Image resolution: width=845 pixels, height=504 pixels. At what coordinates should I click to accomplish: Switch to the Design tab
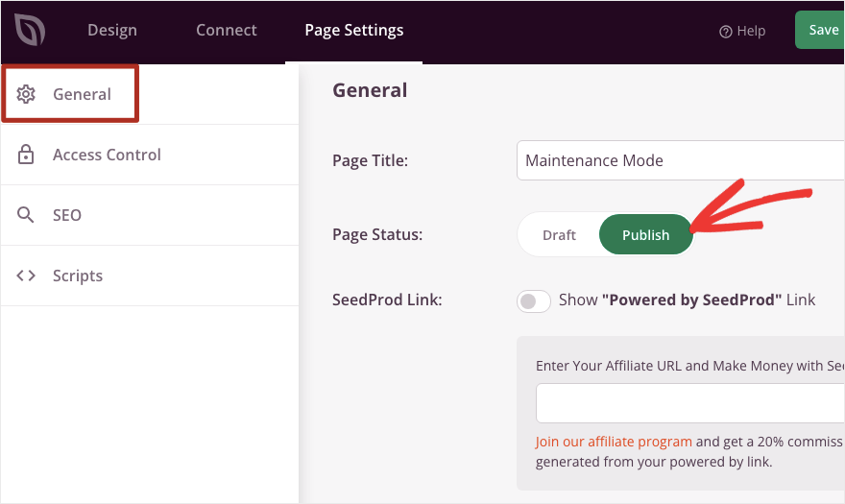[x=112, y=30]
